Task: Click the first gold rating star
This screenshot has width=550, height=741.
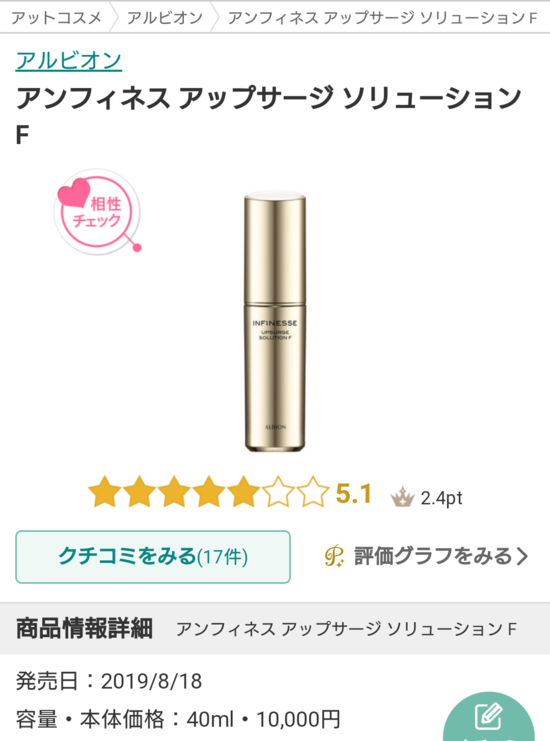Action: 105,492
